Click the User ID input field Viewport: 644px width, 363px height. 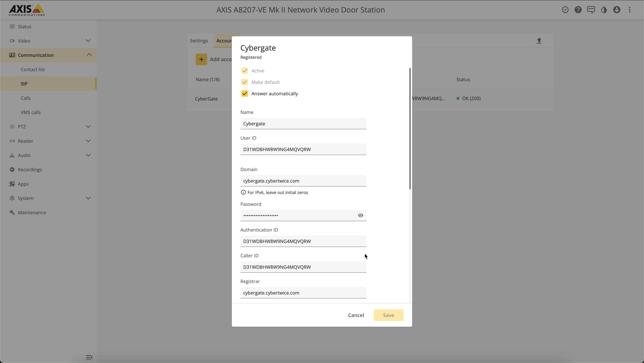[x=303, y=149]
